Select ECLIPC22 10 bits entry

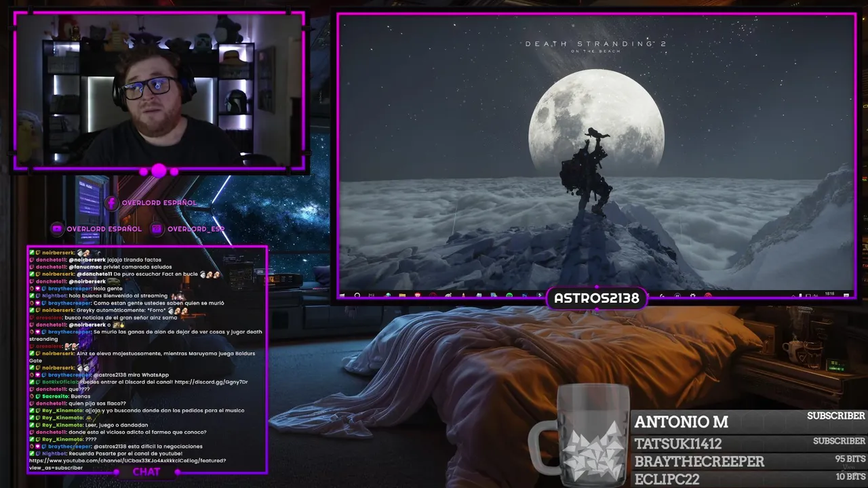(x=749, y=479)
